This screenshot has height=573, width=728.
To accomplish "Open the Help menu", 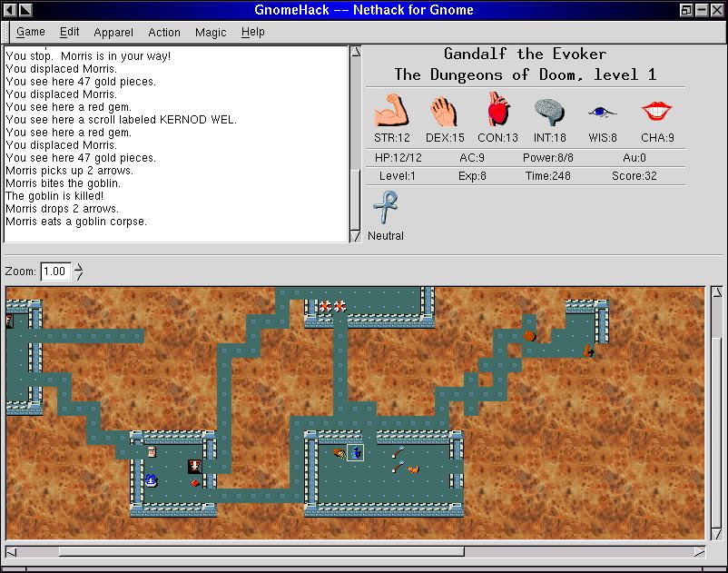I will click(253, 32).
